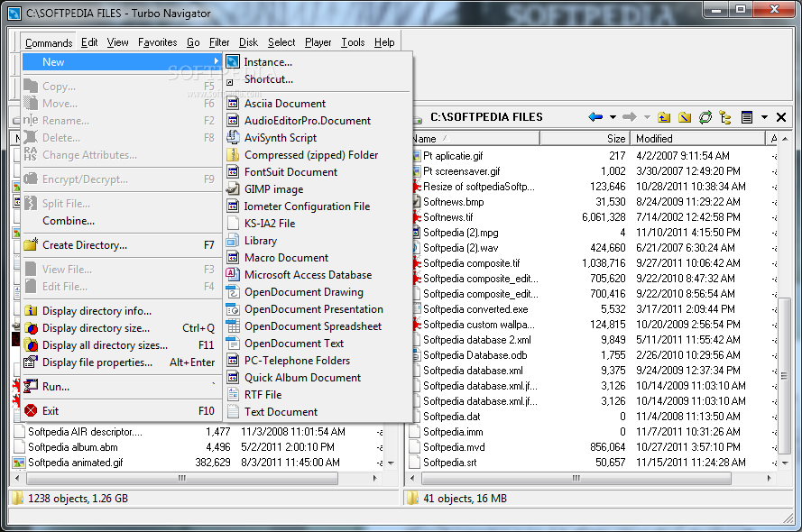Open the back history dropdown arrow

pyautogui.click(x=613, y=117)
